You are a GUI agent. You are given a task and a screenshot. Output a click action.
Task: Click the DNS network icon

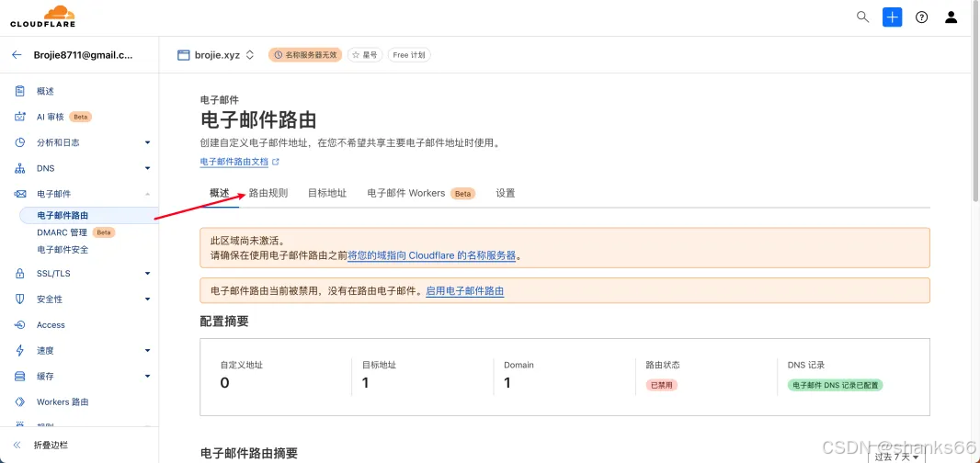(20, 168)
